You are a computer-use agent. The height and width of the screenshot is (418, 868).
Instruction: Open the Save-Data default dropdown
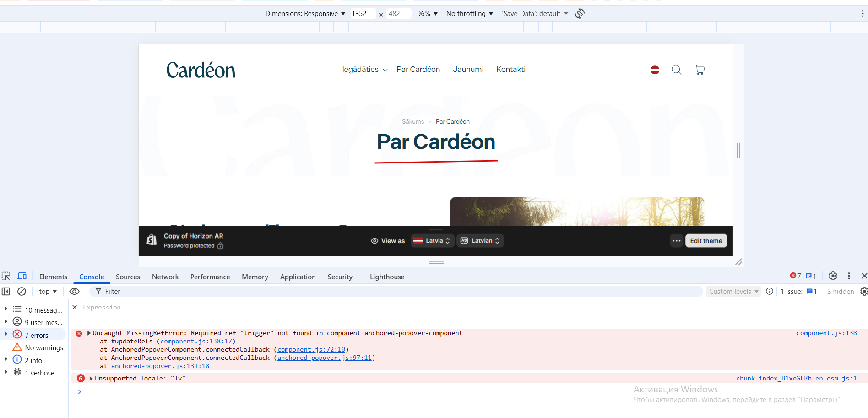(535, 14)
